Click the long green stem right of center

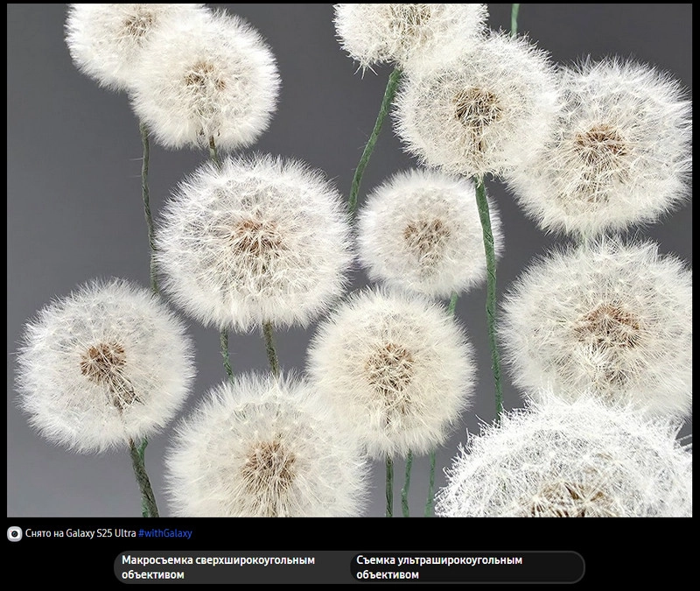[490, 289]
